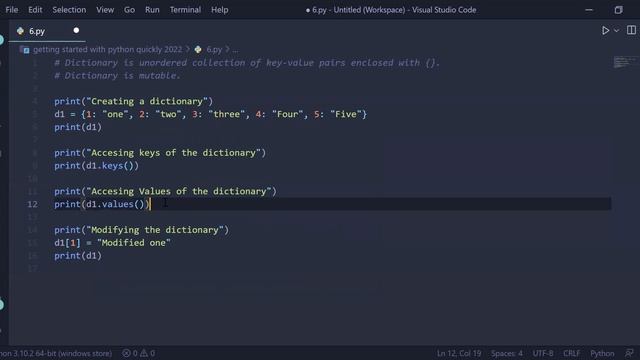The width and height of the screenshot is (640, 360).
Task: Click the print(d1.values()) line
Action: coord(102,204)
